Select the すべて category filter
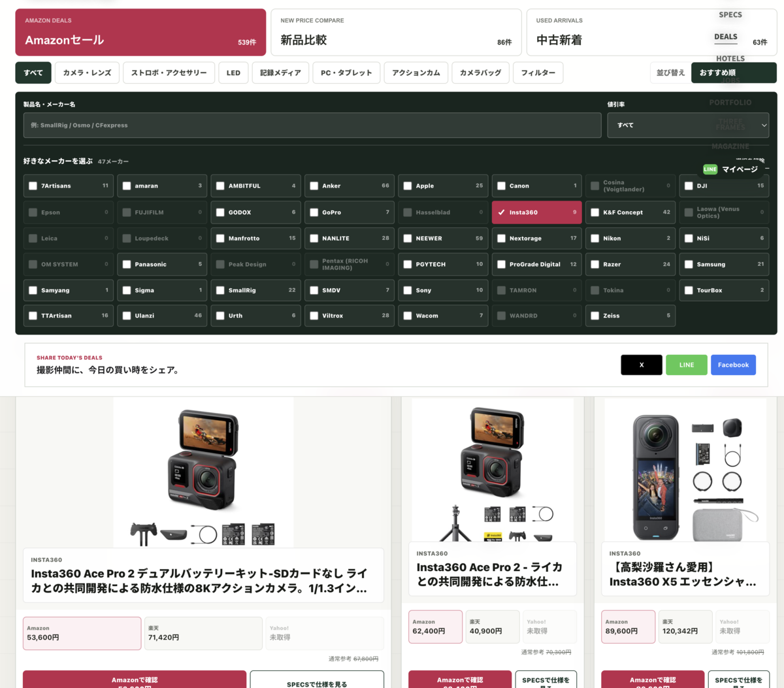This screenshot has width=784, height=688. (x=33, y=73)
